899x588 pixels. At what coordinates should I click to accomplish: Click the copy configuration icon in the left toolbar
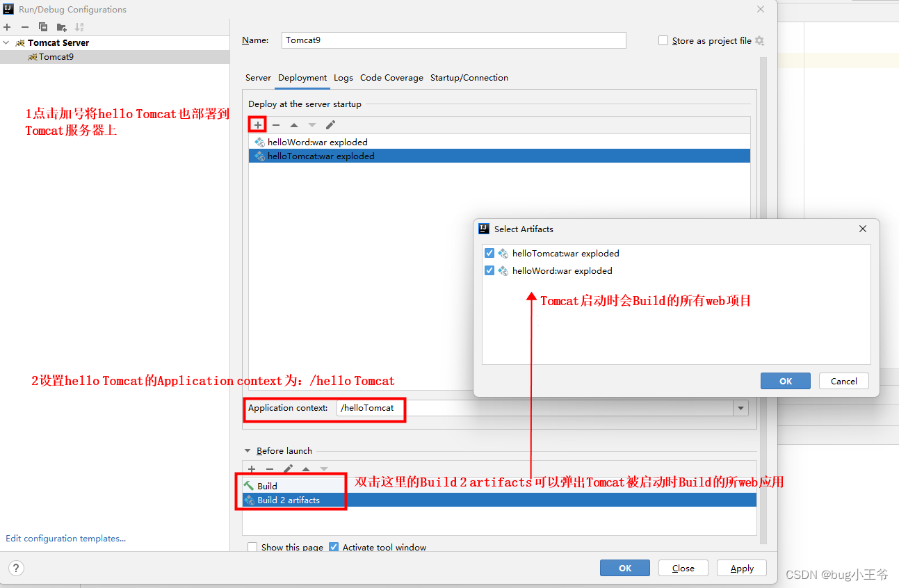click(x=42, y=26)
